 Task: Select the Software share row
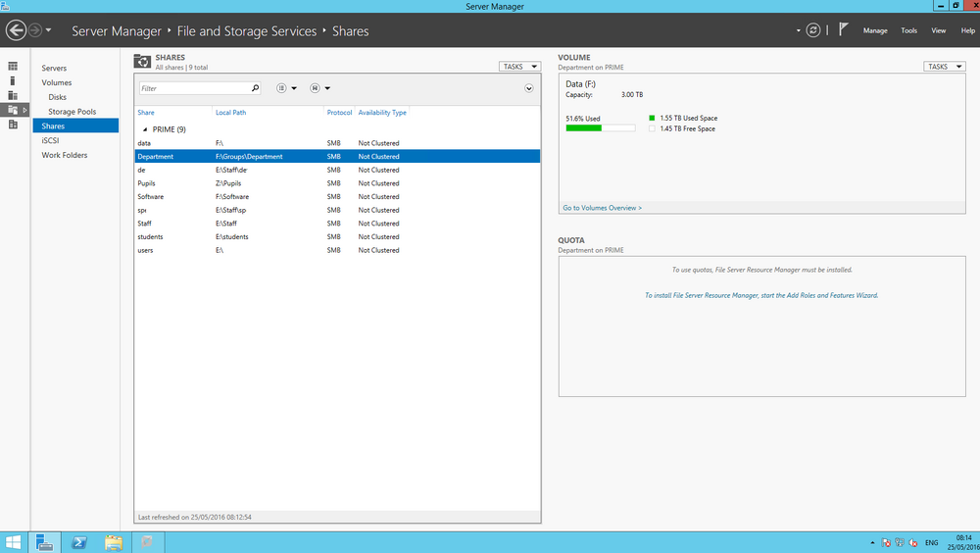(337, 196)
